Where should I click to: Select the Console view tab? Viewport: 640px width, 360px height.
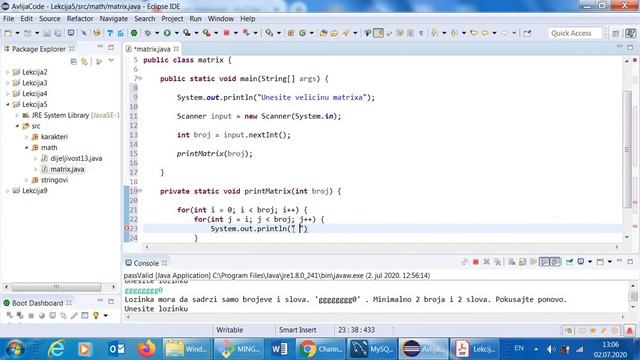click(x=146, y=263)
